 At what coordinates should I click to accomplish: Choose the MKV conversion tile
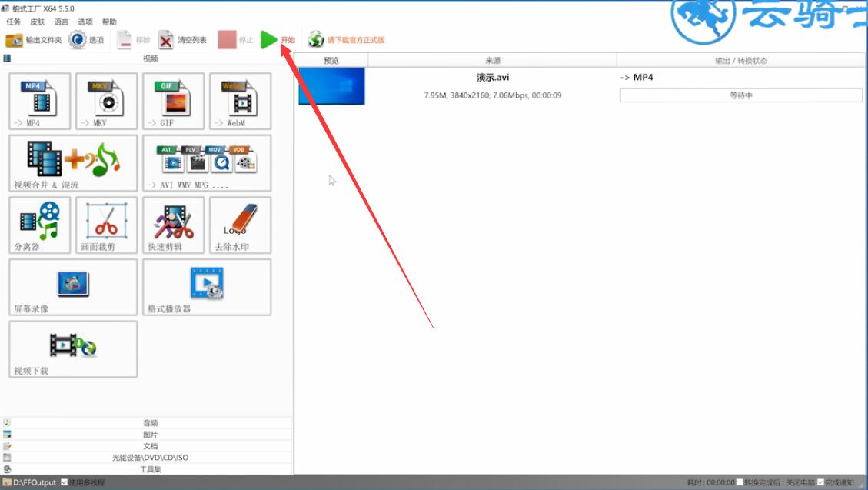pyautogui.click(x=106, y=102)
